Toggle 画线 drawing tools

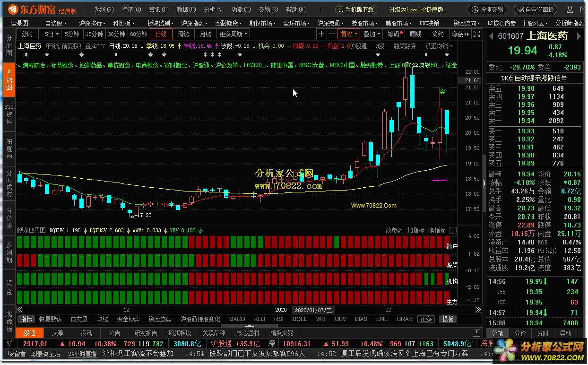point(415,34)
